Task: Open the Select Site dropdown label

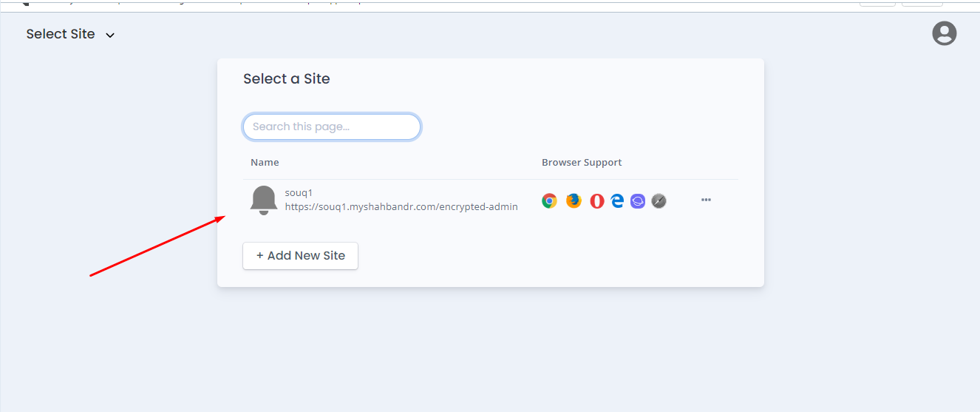Action: tap(61, 34)
